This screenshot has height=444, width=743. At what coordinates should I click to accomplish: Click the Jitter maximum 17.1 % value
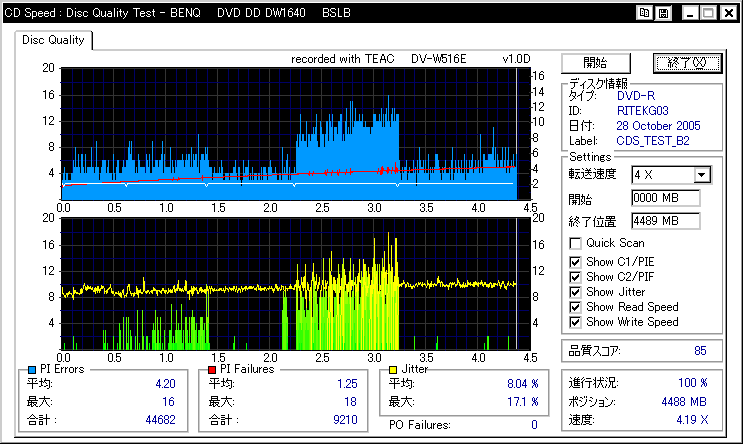click(x=523, y=402)
